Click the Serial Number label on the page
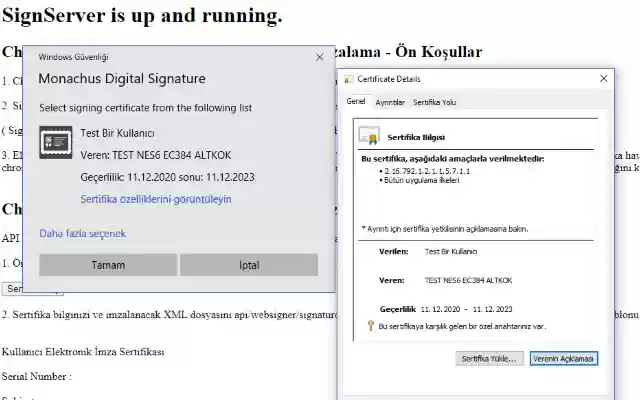This screenshot has width=640, height=400. point(37,376)
